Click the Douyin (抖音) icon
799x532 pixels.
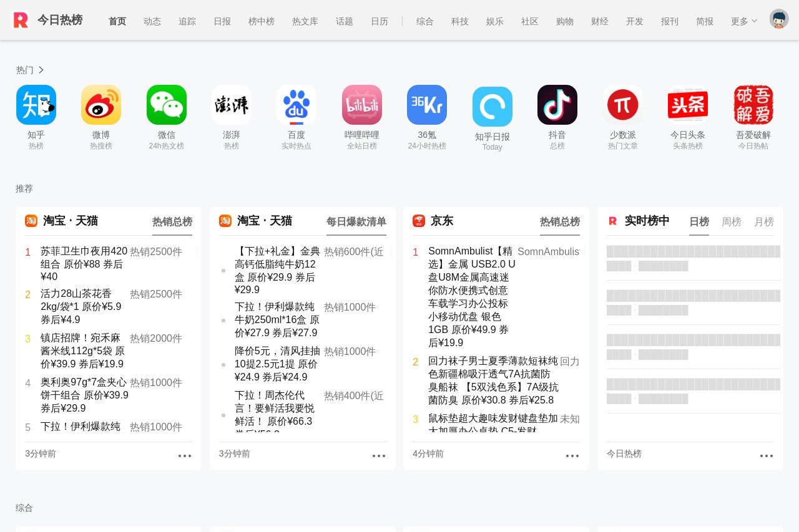tap(557, 105)
